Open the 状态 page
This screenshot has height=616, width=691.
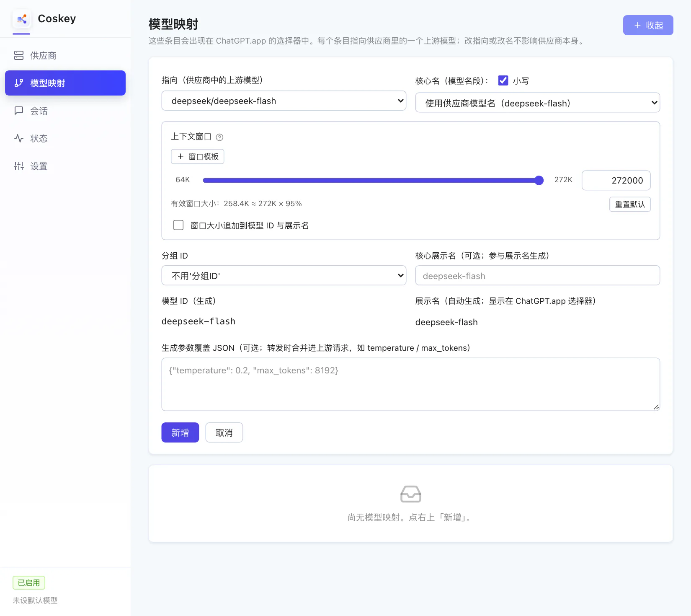pyautogui.click(x=65, y=138)
